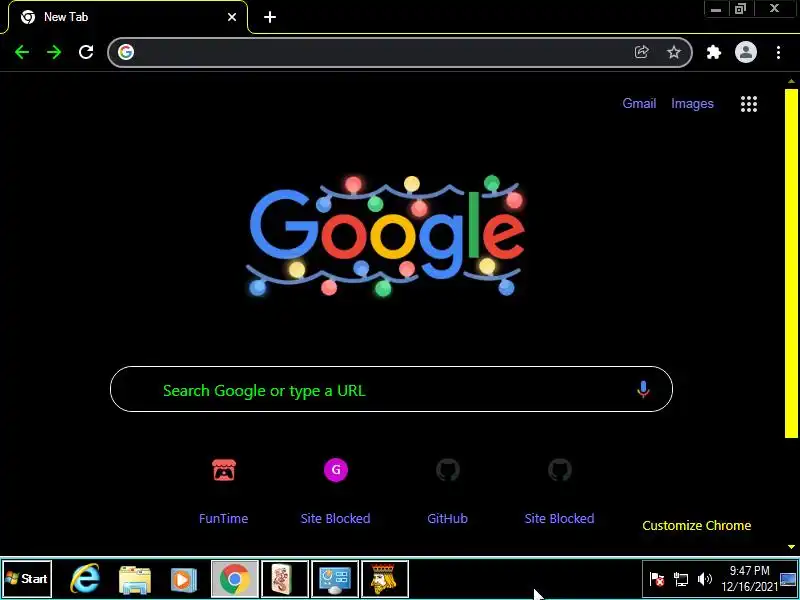The width and height of the screenshot is (800, 600).
Task: Open Chrome's three-dot menu
Action: [x=778, y=52]
